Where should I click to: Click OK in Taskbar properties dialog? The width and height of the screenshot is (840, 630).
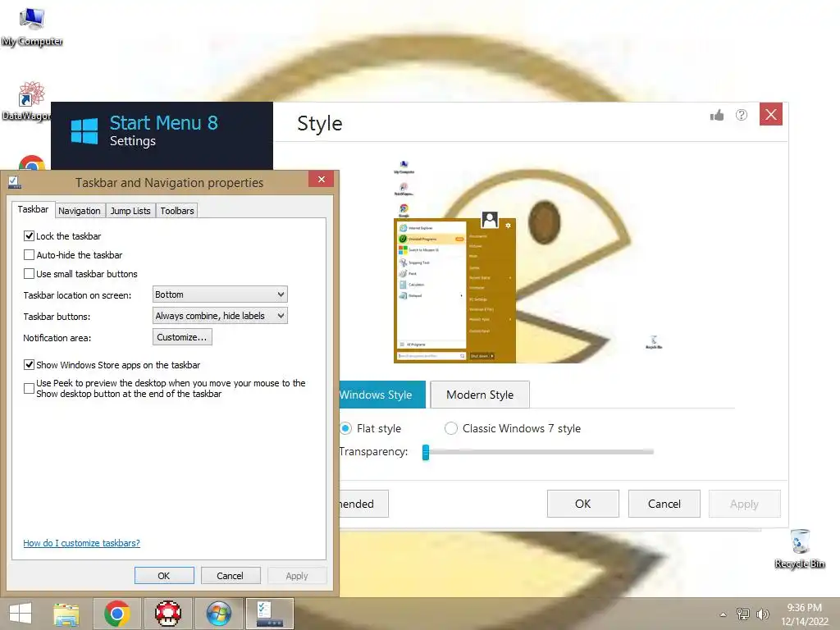pos(164,575)
